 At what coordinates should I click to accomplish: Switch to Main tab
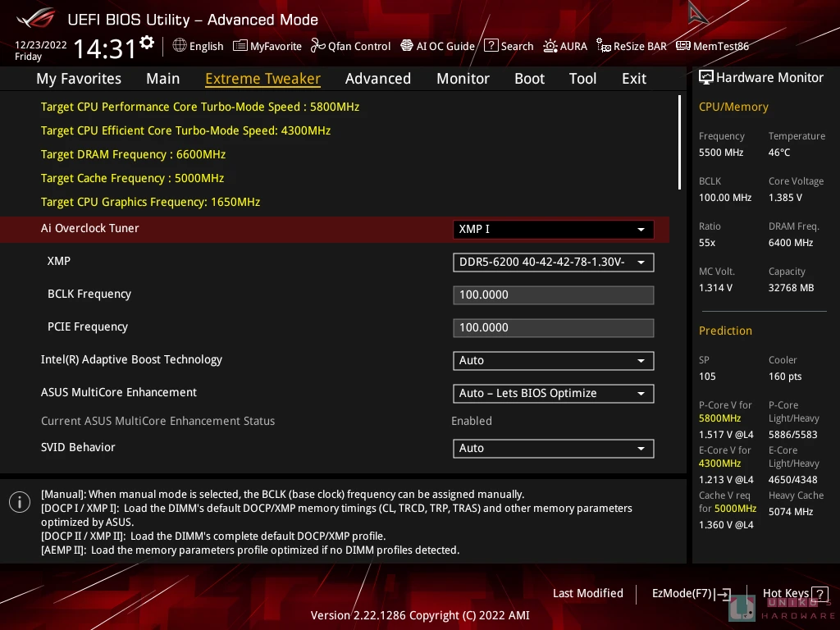(163, 79)
